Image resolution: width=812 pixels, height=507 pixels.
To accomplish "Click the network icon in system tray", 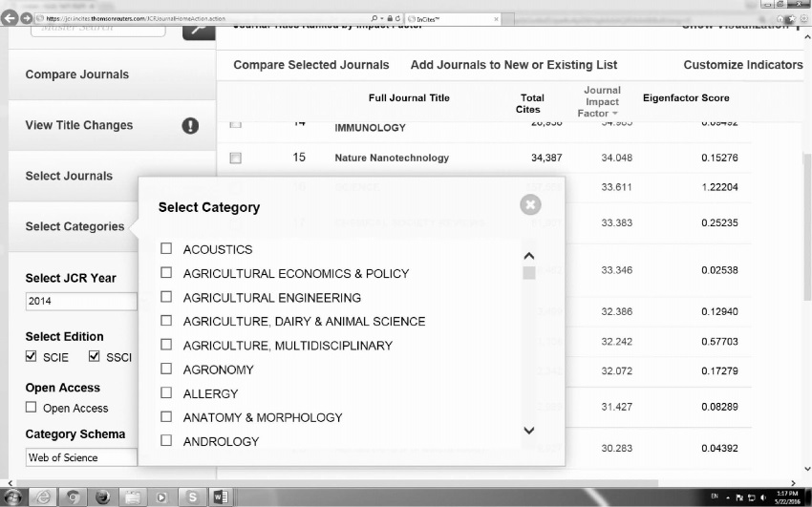I will point(751,497).
